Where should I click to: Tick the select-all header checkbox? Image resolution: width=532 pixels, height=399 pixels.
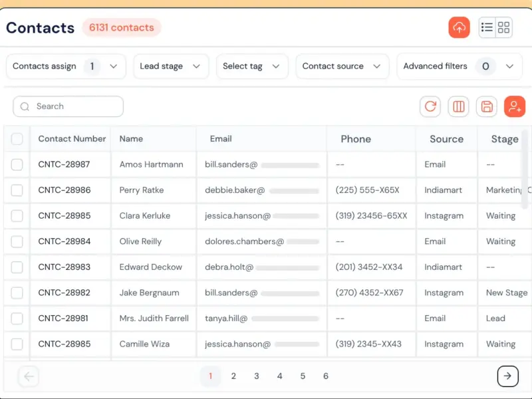coord(17,139)
